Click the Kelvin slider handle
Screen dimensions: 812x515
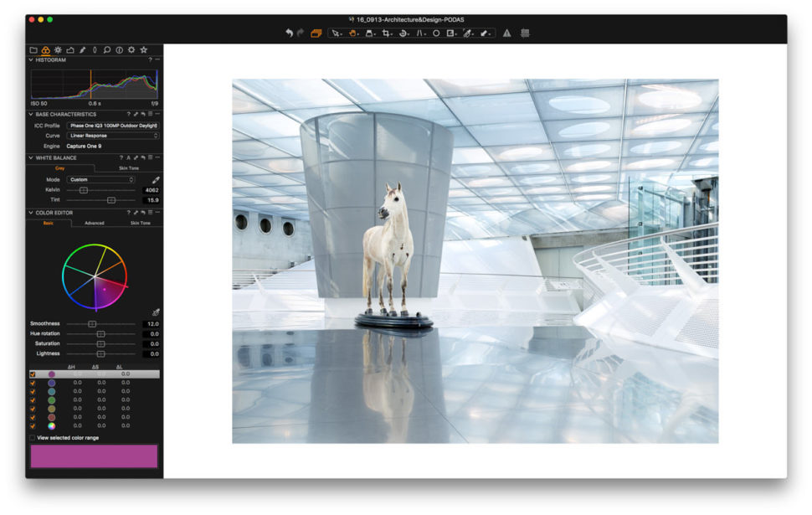84,189
